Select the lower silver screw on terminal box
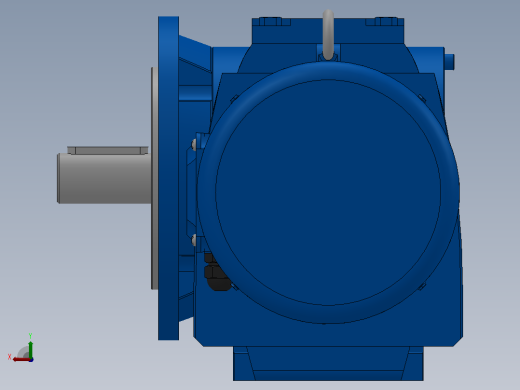Viewport: 520px width, 390px height. point(194,240)
